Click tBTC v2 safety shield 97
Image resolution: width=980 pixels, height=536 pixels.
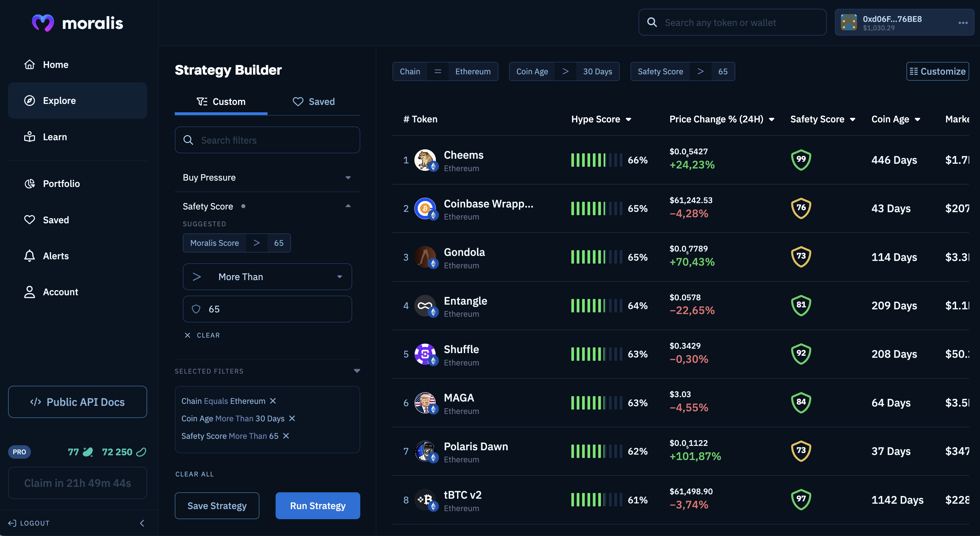tap(801, 499)
